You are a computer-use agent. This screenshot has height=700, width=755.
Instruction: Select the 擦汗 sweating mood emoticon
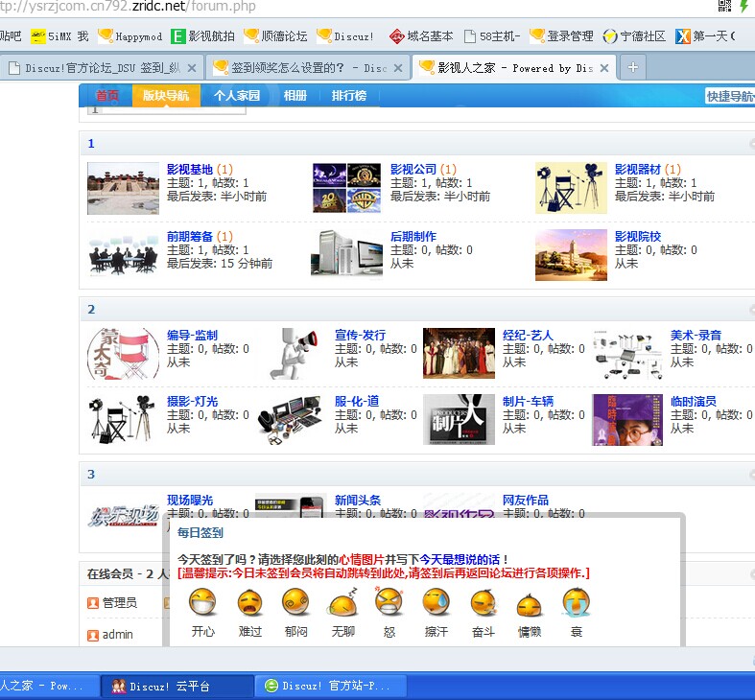(436, 602)
